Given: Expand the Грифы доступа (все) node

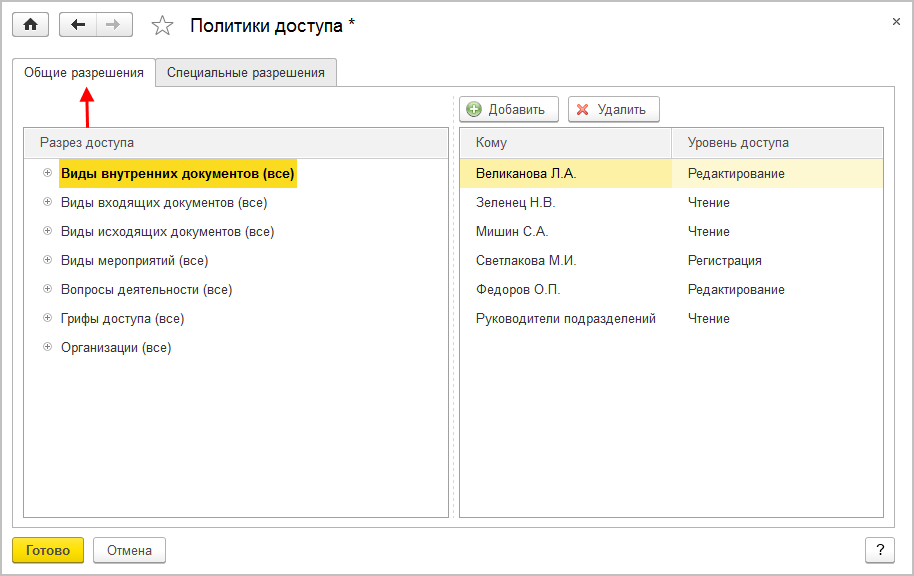Looking at the screenshot, I should point(47,318).
